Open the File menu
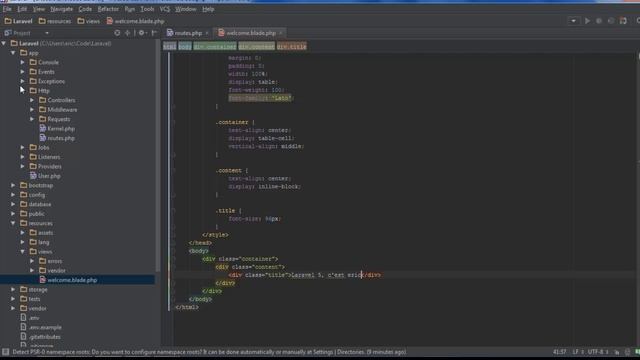This screenshot has width=640, height=360. point(7,9)
